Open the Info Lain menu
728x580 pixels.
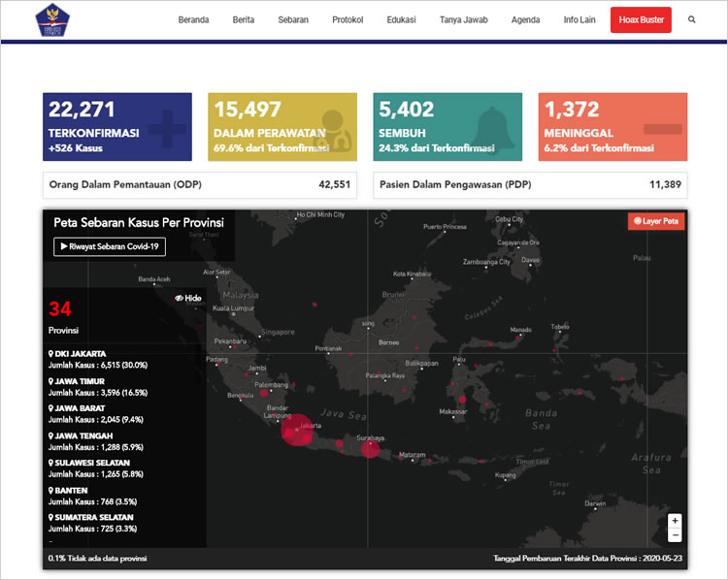click(579, 19)
